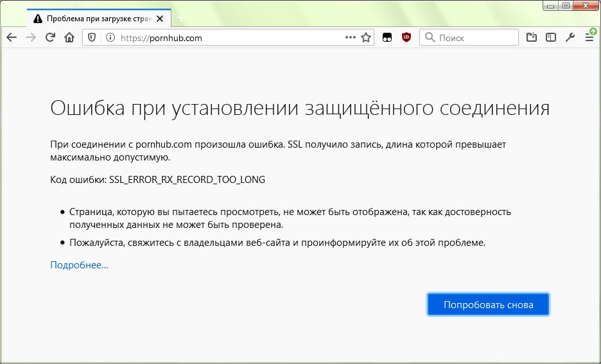Open the uBlock Origin extension icon
The image size is (601, 364).
click(406, 37)
